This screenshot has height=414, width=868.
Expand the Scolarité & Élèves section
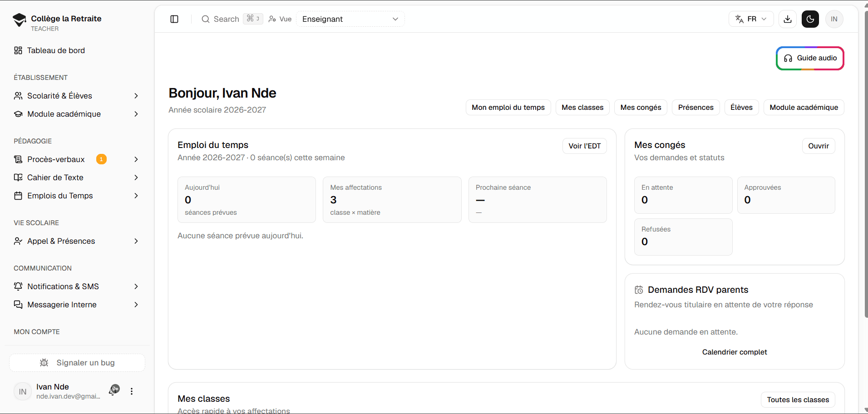click(77, 96)
